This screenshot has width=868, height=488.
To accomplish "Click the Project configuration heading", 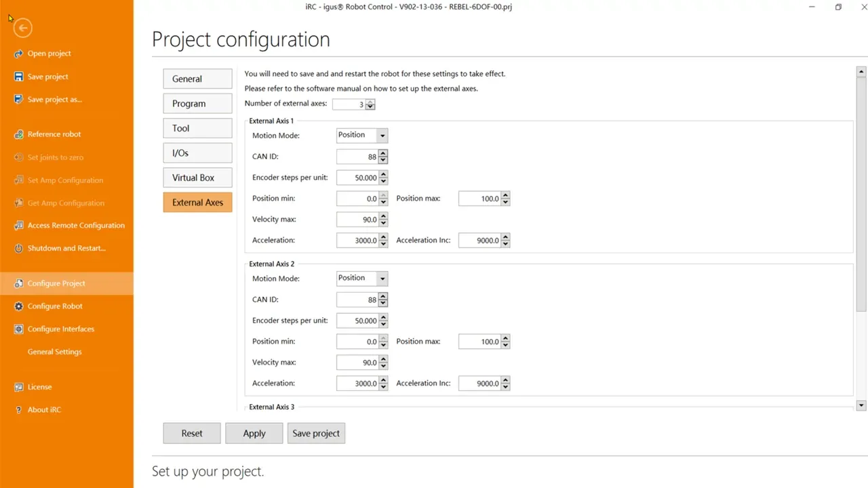I will click(x=241, y=39).
